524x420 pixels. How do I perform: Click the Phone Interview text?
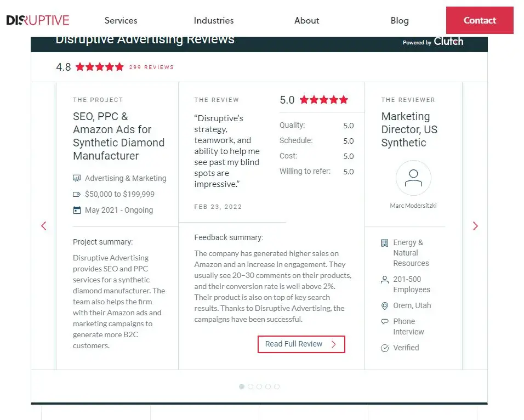coord(408,326)
